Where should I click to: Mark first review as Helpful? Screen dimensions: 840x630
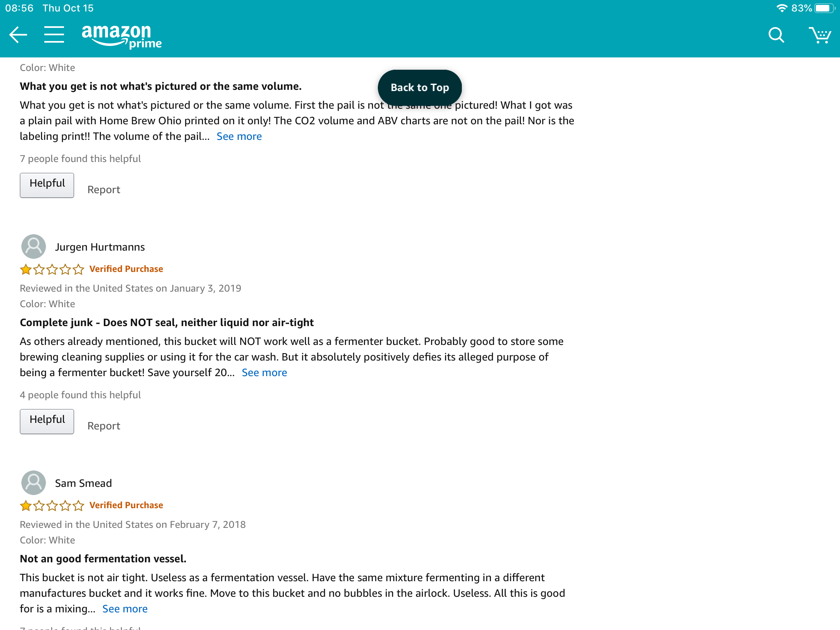point(47,185)
